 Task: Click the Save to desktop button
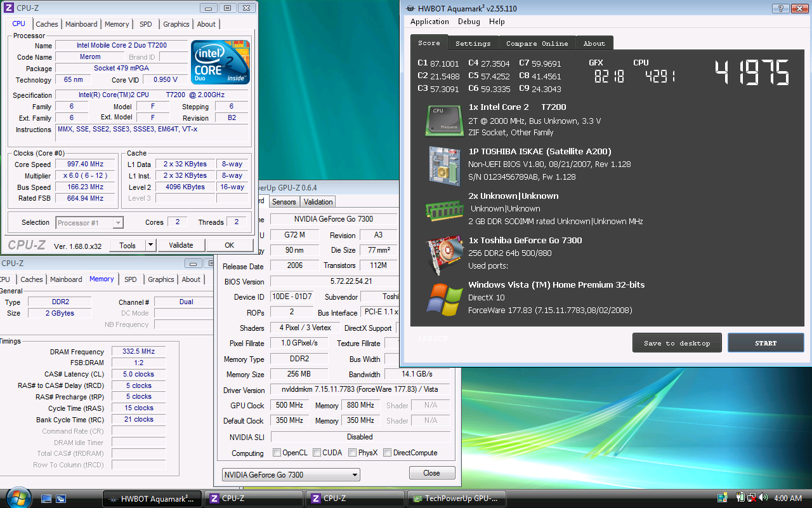tap(677, 343)
